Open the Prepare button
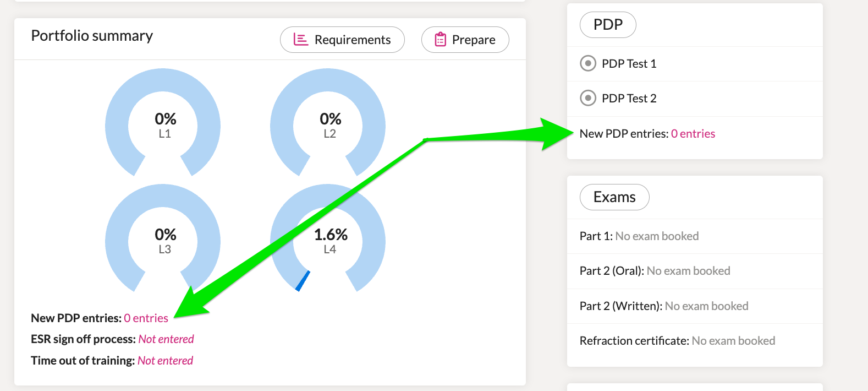 465,40
